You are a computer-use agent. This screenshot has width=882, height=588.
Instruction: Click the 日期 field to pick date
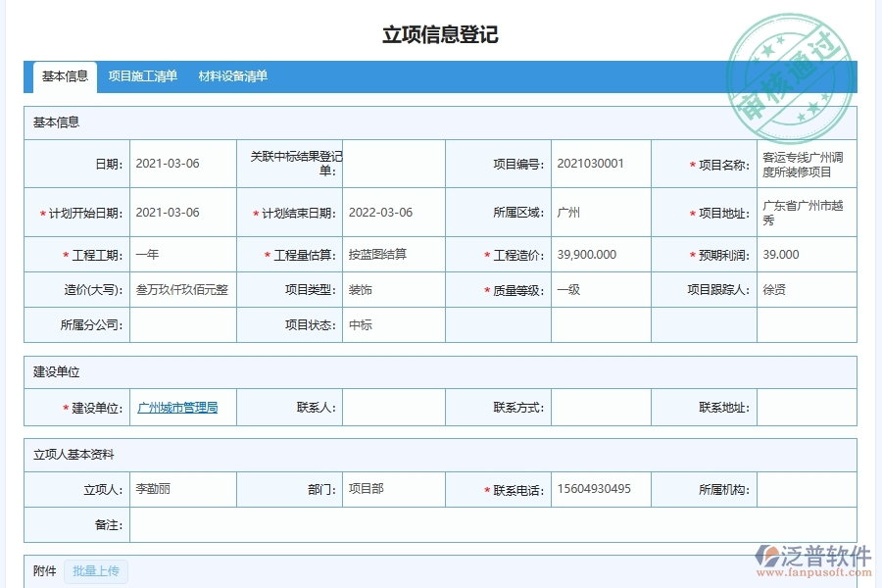click(182, 164)
